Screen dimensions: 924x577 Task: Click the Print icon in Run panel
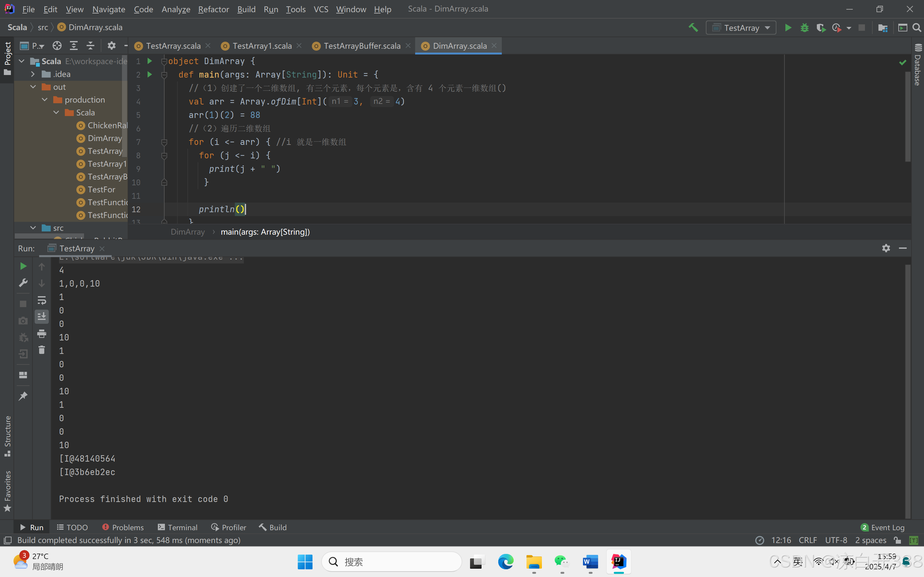[x=42, y=333]
